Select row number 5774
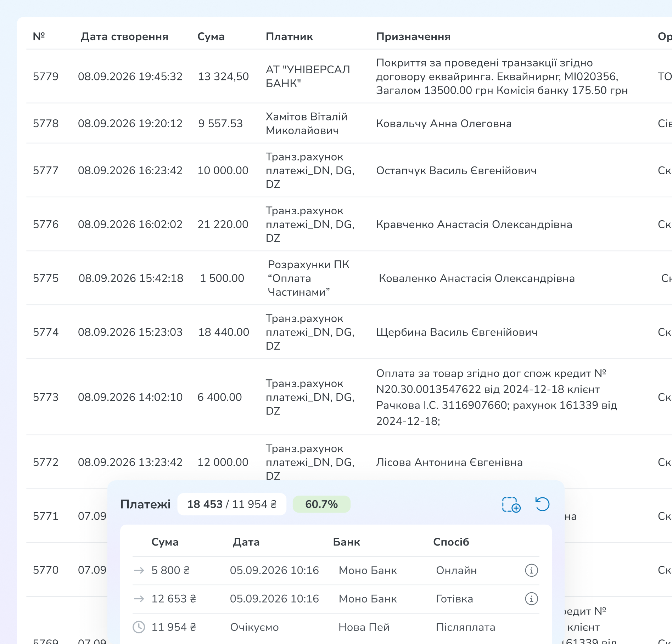 click(x=46, y=332)
